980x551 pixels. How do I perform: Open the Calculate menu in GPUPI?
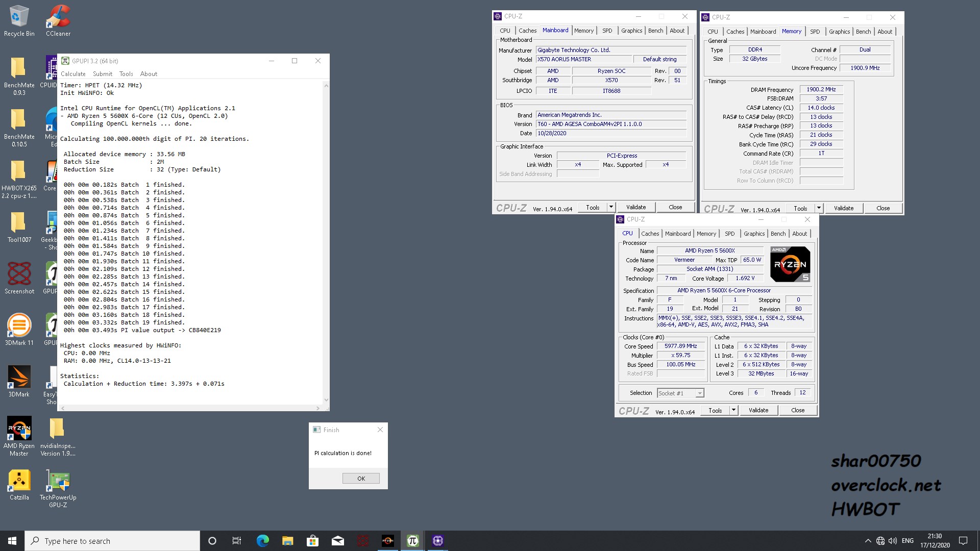pyautogui.click(x=73, y=74)
